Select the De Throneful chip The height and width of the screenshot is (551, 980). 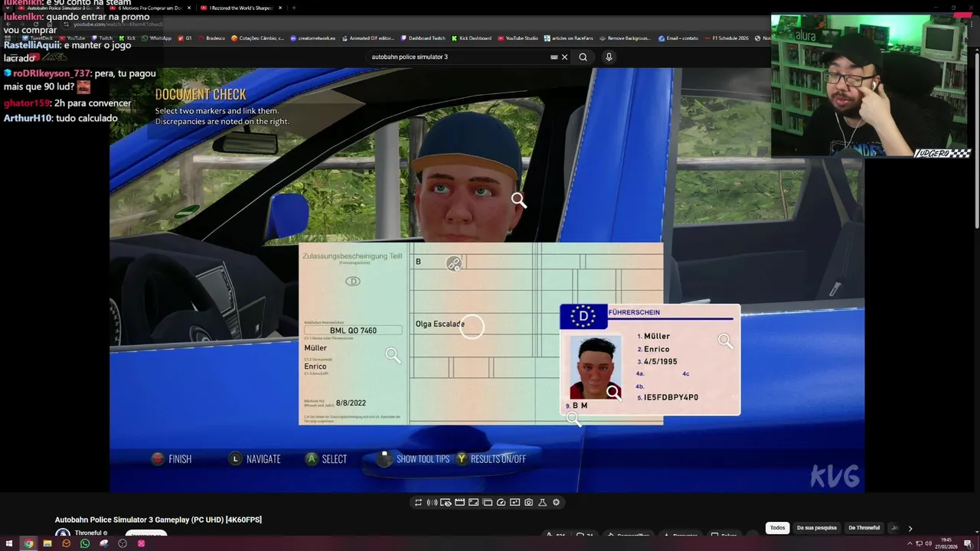click(864, 528)
